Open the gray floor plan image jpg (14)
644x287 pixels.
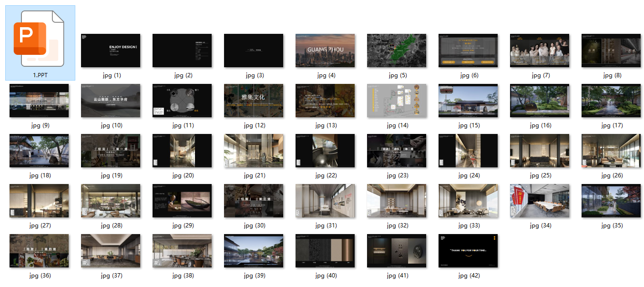point(397,101)
